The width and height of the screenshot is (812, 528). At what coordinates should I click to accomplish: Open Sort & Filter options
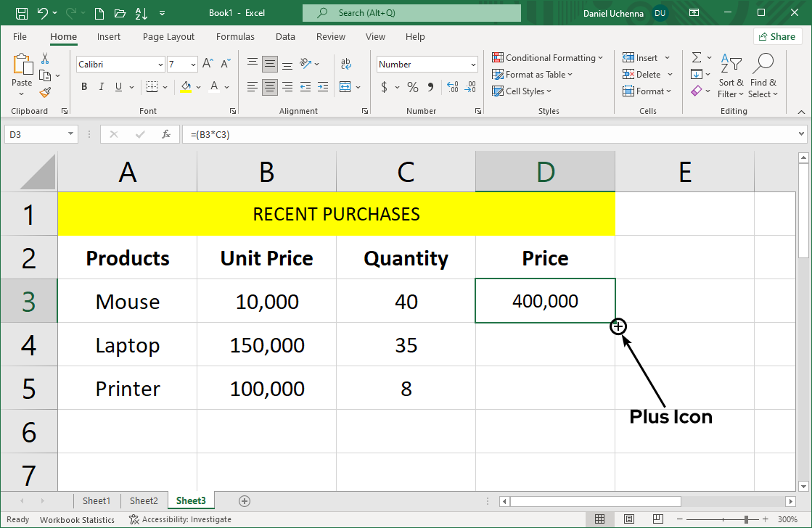point(731,75)
